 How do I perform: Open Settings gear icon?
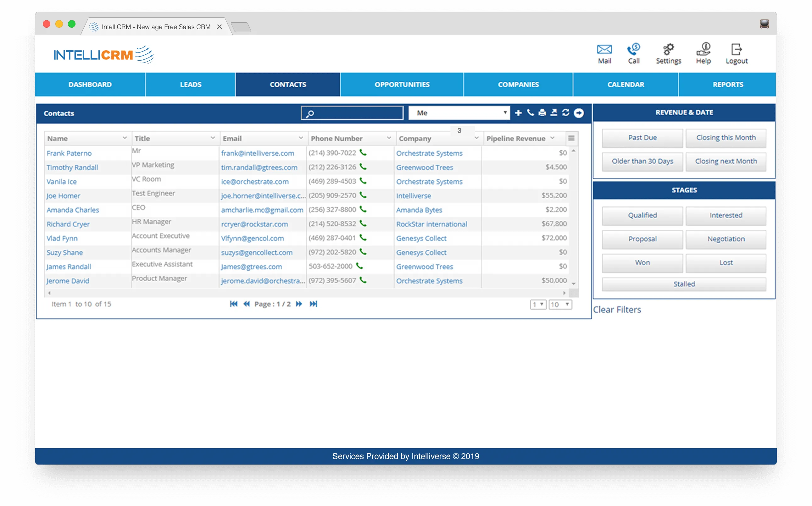tap(668, 53)
